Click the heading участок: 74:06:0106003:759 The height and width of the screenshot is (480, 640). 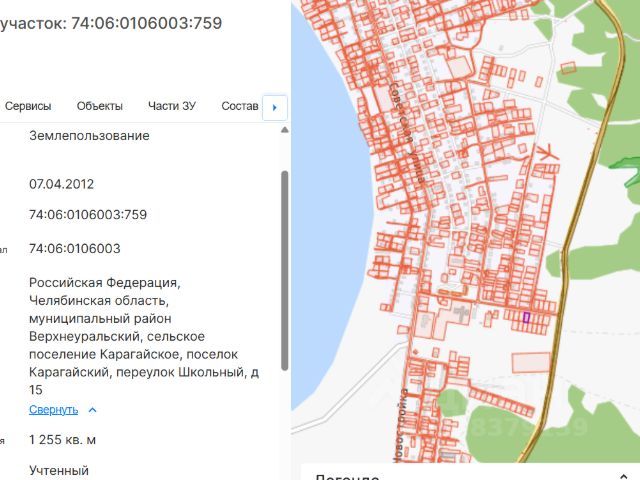pos(111,23)
